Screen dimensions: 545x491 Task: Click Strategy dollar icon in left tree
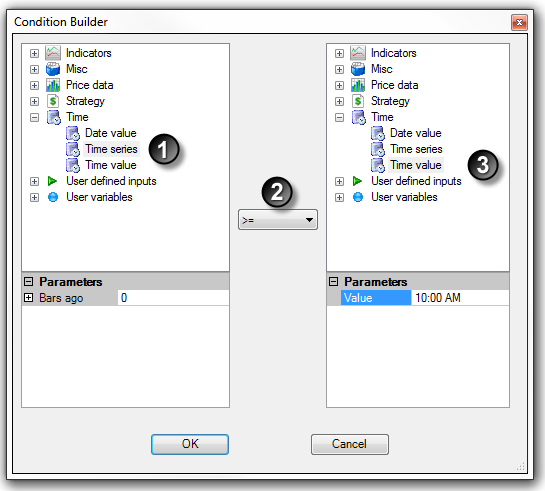53,101
